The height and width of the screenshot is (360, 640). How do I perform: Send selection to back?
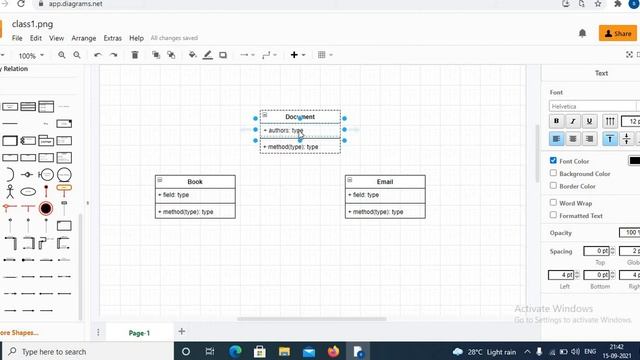click(171, 55)
